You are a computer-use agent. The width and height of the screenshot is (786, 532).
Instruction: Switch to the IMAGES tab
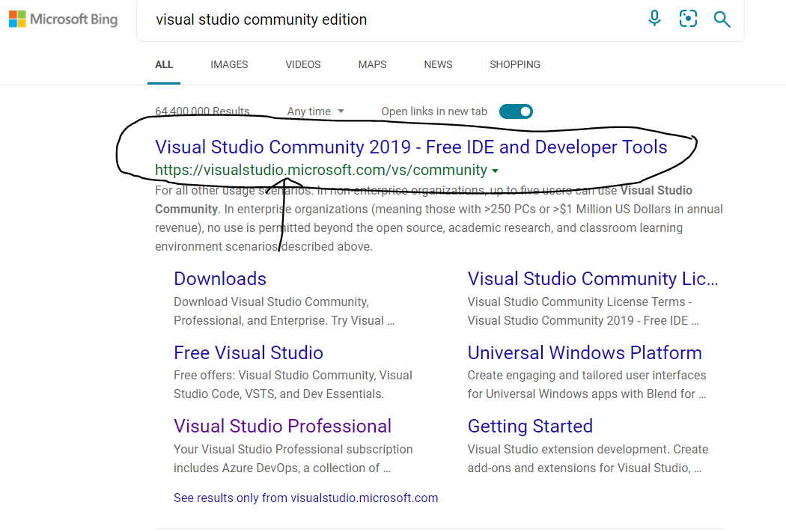coord(229,64)
